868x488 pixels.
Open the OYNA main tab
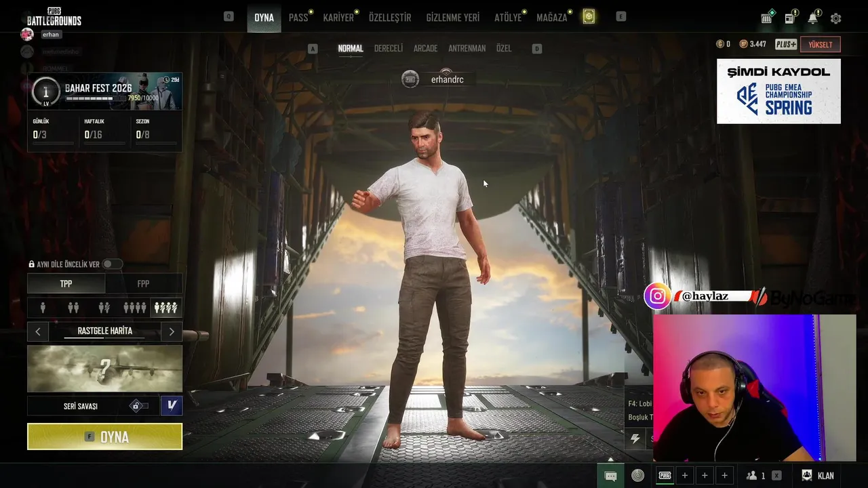tap(264, 18)
